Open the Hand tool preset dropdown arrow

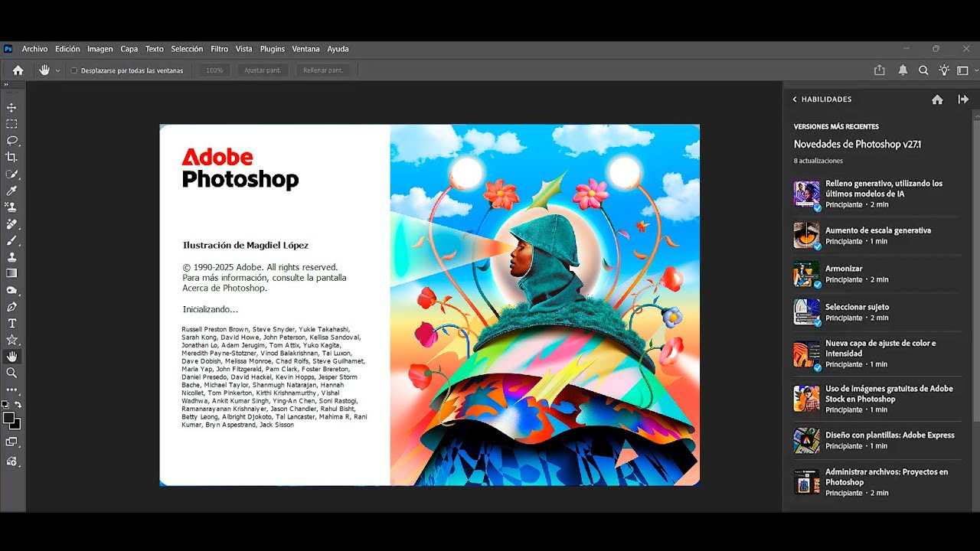57,70
